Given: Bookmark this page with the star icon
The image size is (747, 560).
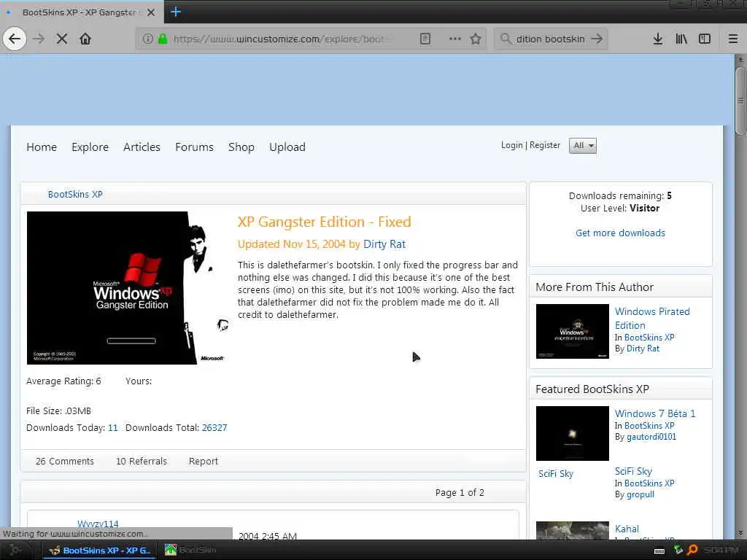Looking at the screenshot, I should click(476, 39).
